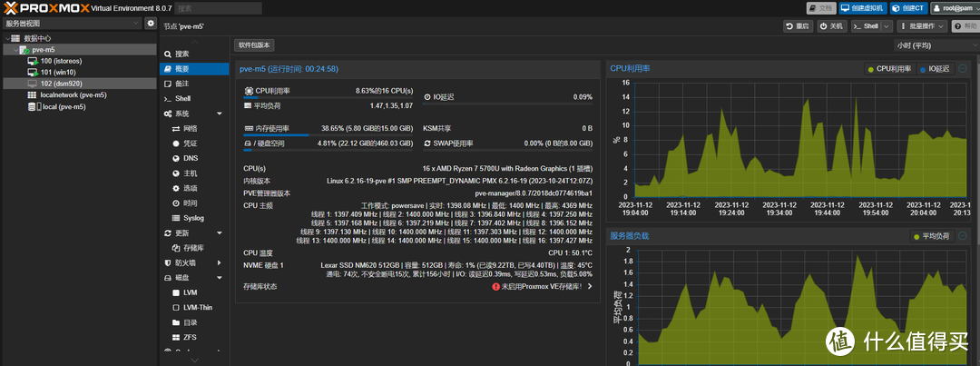Click the SWAP使用率 refresh icon

click(427, 143)
